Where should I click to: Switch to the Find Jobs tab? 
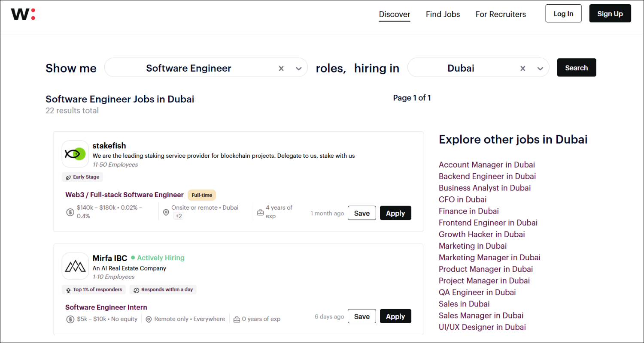click(443, 14)
